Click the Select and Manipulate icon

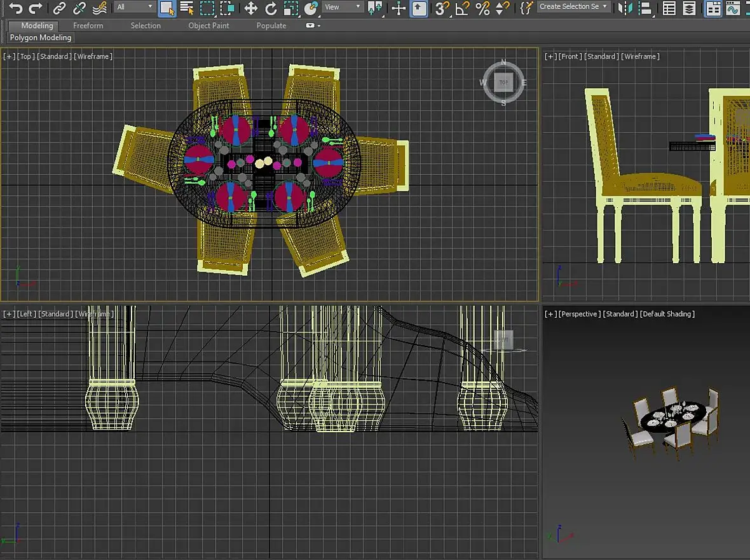click(399, 8)
